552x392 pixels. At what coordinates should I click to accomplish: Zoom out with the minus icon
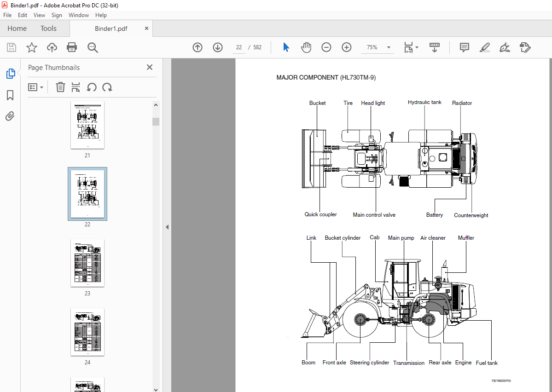click(326, 47)
